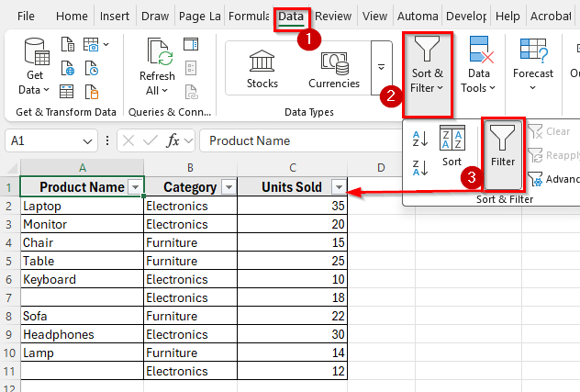Open the Product Name filter dropdown
580x392 pixels.
click(x=136, y=187)
